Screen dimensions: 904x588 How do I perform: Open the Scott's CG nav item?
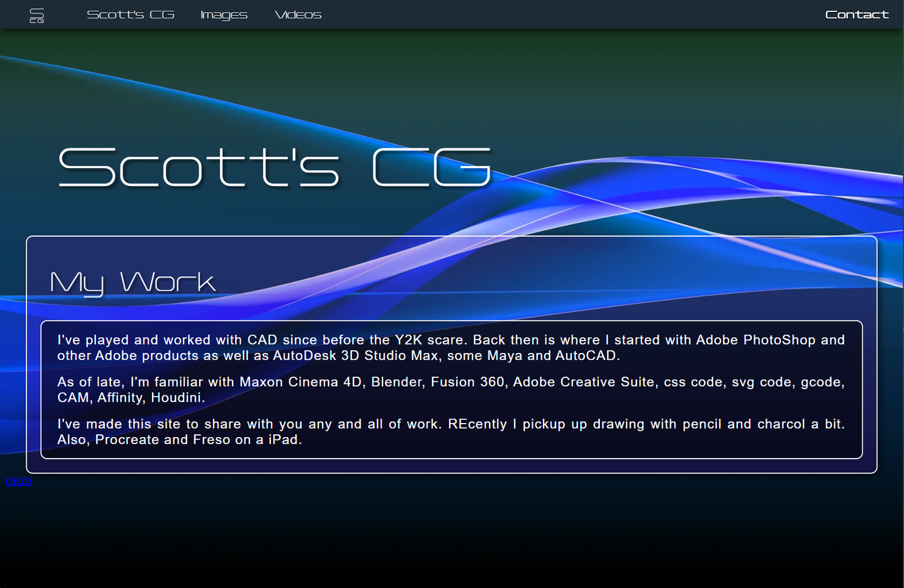tap(131, 15)
